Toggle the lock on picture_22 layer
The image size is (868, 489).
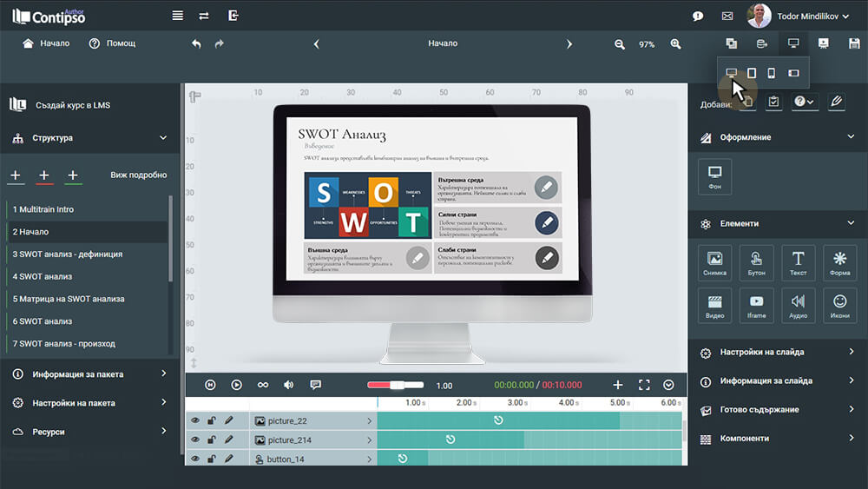(x=212, y=421)
